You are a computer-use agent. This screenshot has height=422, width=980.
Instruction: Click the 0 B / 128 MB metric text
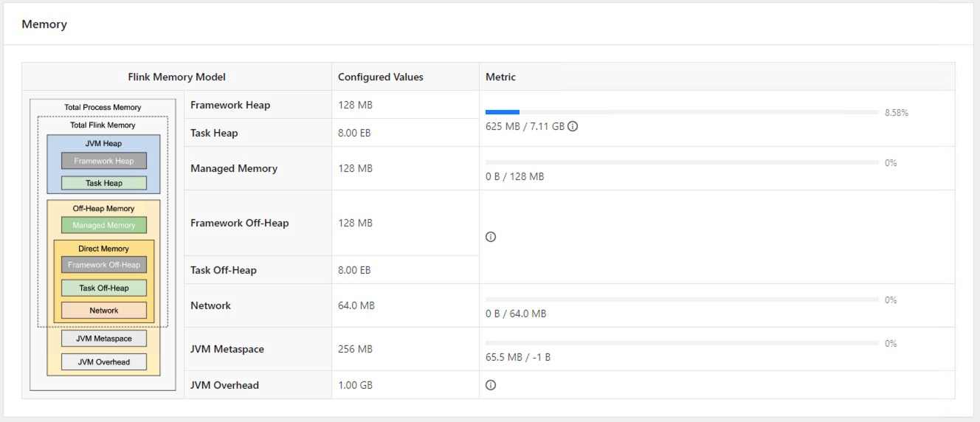pyautogui.click(x=514, y=176)
